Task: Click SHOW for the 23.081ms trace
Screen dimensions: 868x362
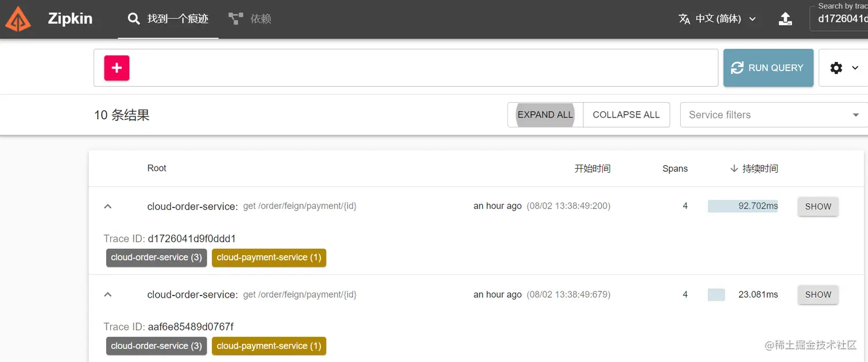Action: coord(818,295)
